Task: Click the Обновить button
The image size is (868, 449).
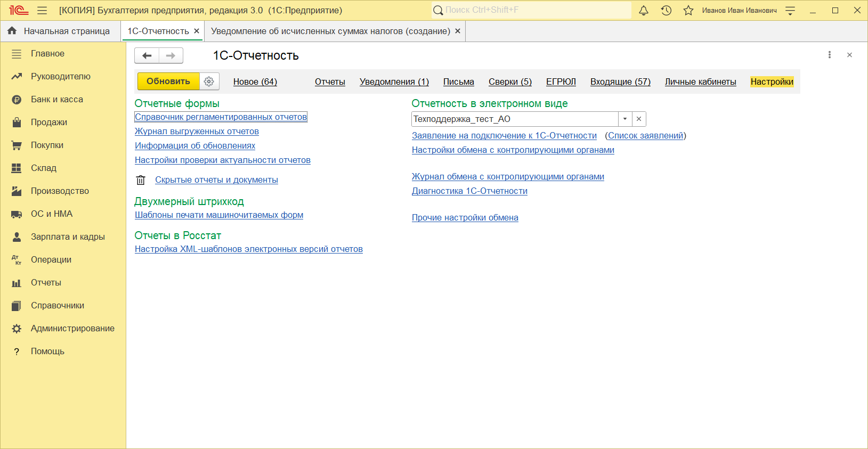Action: (x=168, y=81)
